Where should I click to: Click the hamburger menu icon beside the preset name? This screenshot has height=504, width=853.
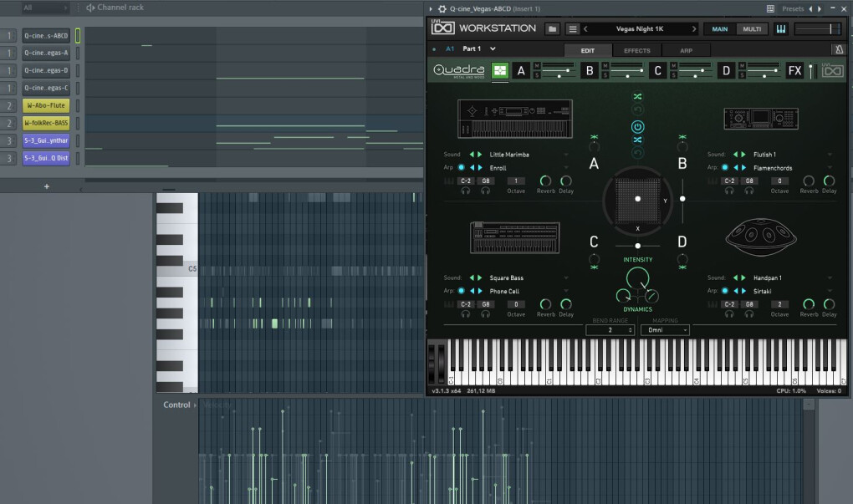573,28
